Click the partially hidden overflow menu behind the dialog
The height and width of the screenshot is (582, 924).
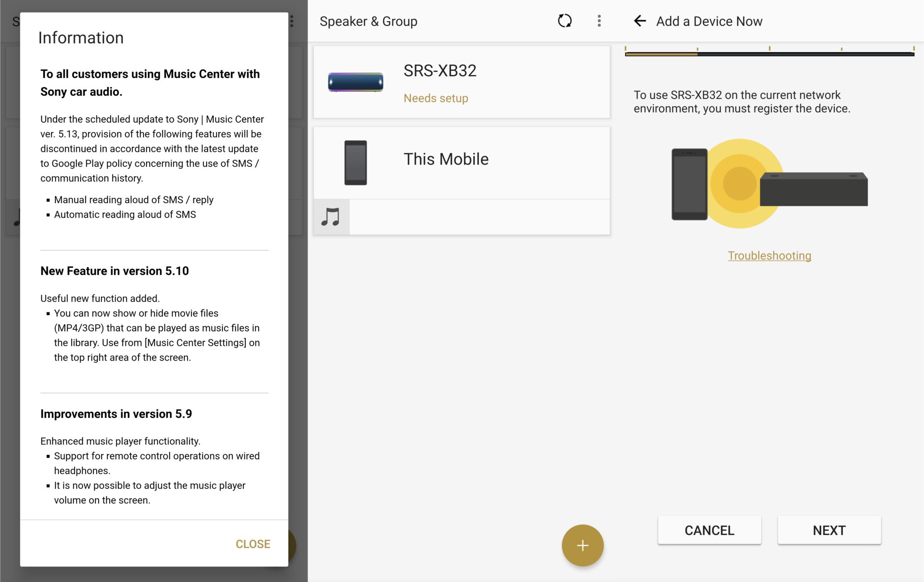292,21
